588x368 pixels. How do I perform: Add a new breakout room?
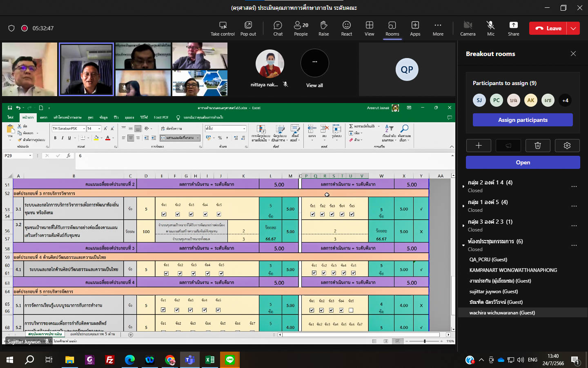pyautogui.click(x=479, y=146)
